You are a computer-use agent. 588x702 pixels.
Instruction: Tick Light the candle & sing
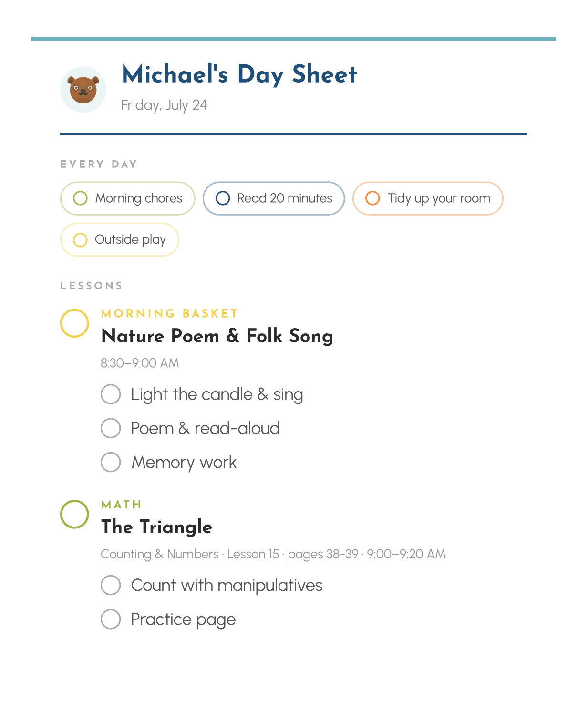click(111, 394)
